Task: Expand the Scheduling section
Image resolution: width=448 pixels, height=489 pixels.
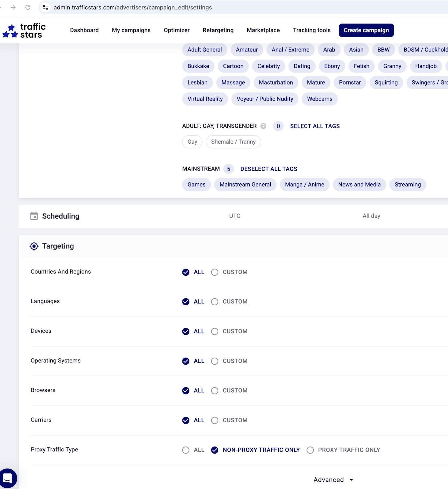Action: coord(233,216)
